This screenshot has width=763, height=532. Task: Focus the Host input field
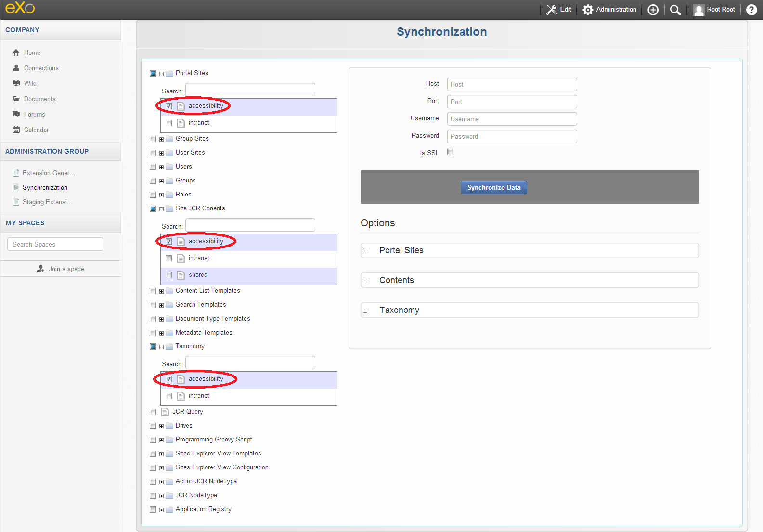tap(512, 84)
